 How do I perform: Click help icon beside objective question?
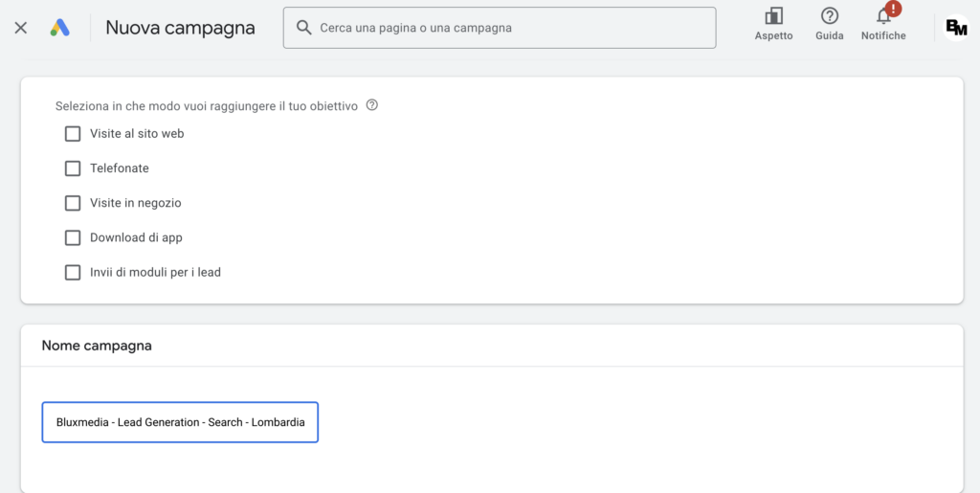pyautogui.click(x=372, y=105)
